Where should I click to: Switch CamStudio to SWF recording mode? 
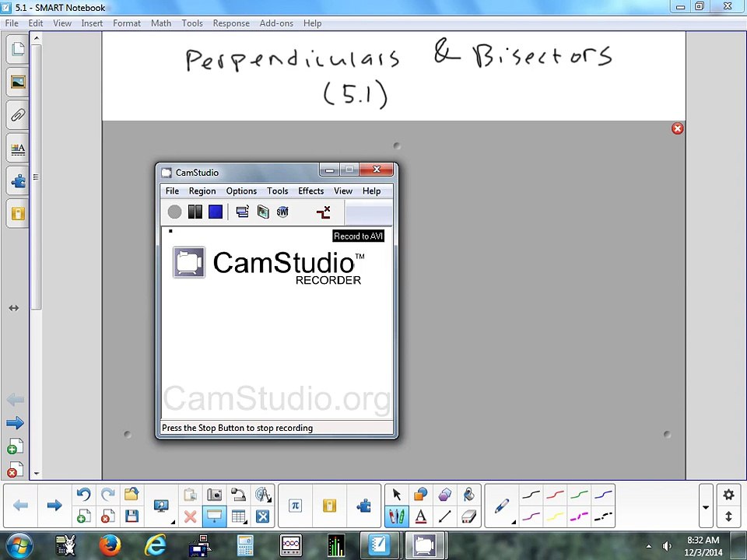pos(282,212)
